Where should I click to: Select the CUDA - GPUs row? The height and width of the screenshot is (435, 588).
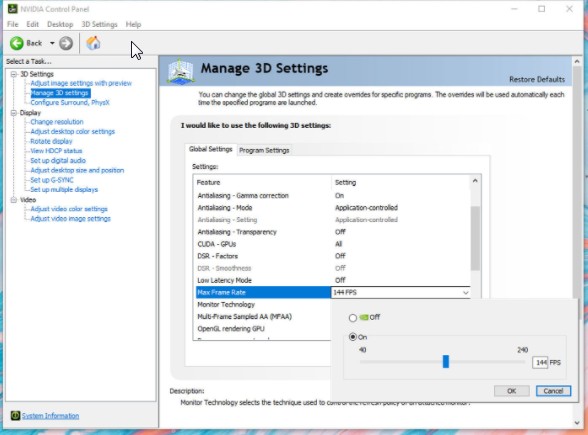333,244
